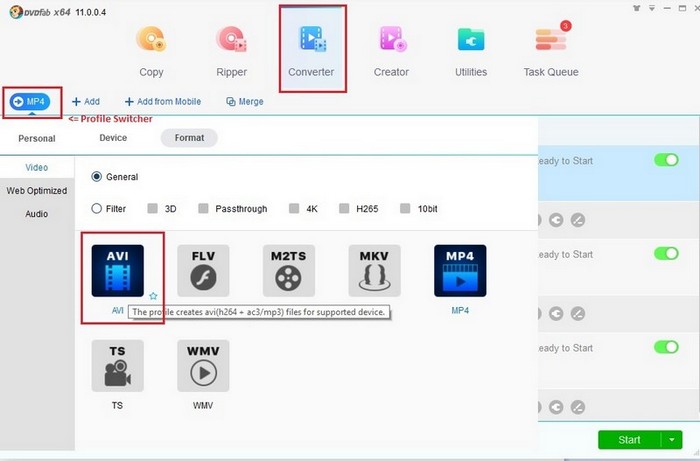Viewport: 700px width, 461px height.
Task: Click the Merge button
Action: point(245,102)
